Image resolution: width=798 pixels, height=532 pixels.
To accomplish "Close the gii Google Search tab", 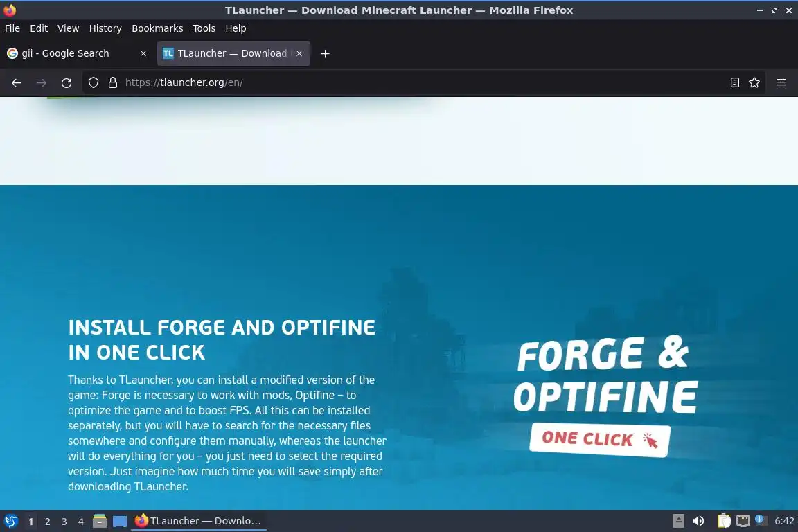I will click(143, 53).
